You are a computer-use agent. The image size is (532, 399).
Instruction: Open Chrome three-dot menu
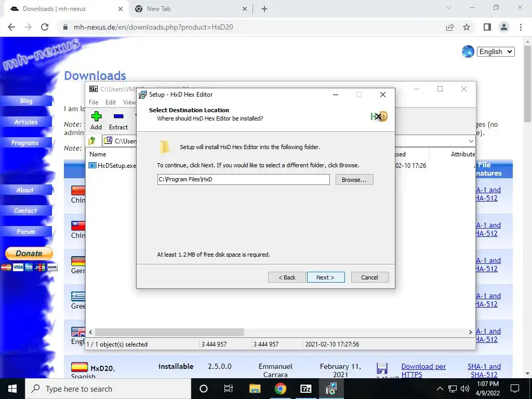tap(521, 27)
